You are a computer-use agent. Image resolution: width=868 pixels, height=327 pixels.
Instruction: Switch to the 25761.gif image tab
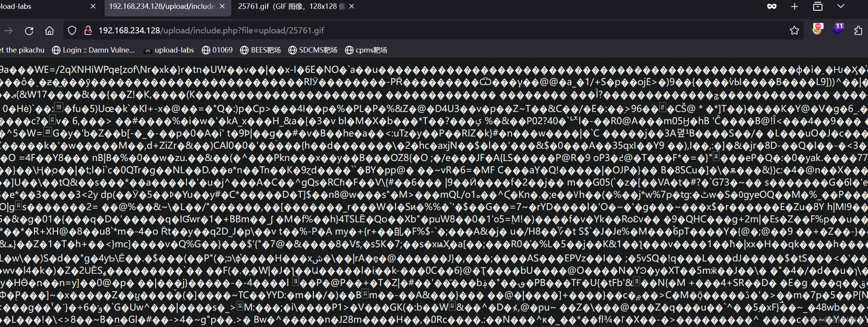tap(292, 7)
